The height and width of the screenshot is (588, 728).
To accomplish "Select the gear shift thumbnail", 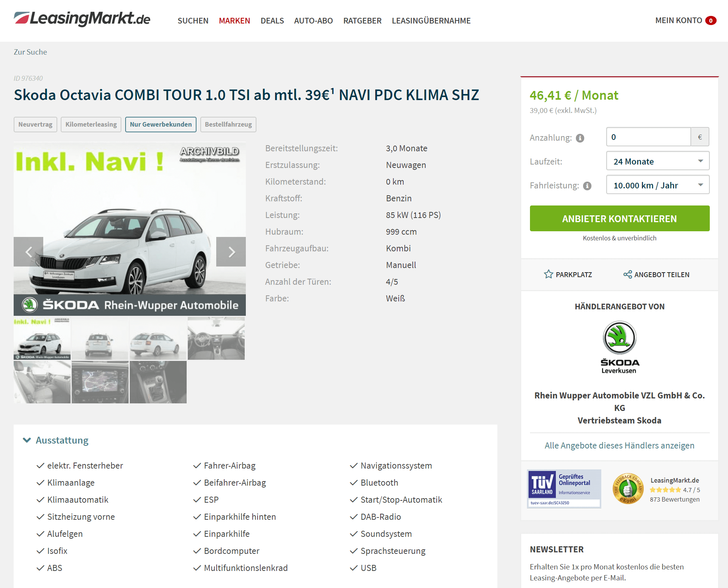I will coord(158,382).
